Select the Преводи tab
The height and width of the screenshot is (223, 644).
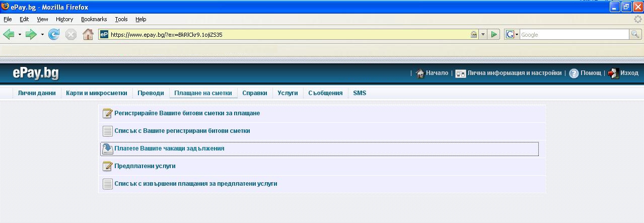[151, 93]
